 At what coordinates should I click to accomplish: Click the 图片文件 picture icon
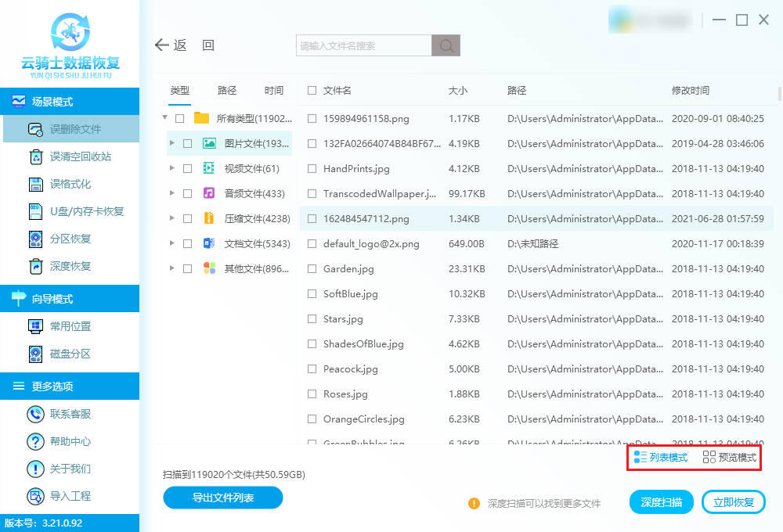pos(209,143)
